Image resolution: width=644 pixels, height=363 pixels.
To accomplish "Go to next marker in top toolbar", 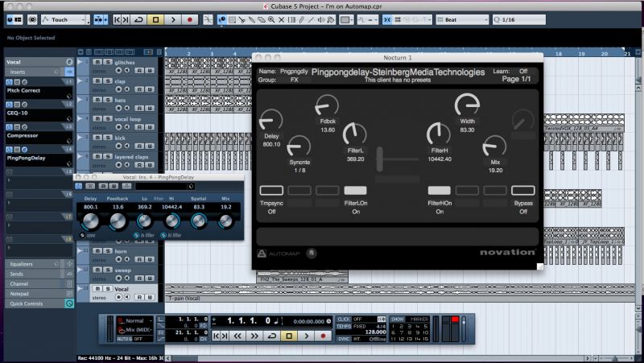I will (126, 19).
